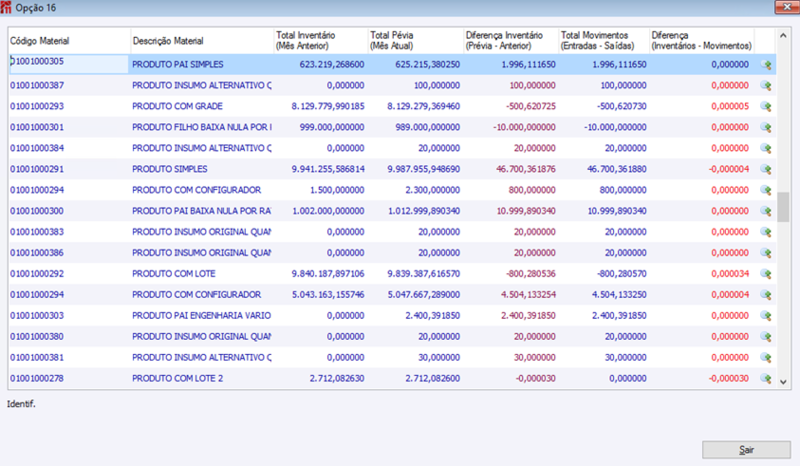Click Diferença (Inventários - Movimentos) header

702,41
